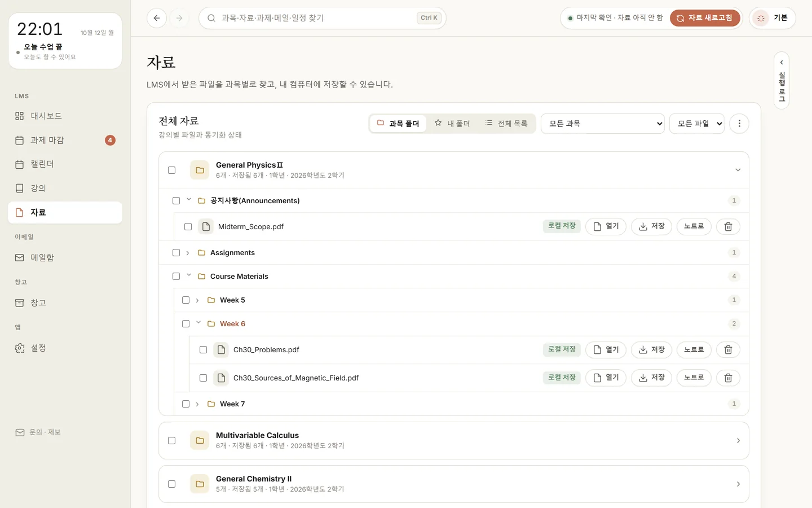Switch to the 내 폴더 tab
The height and width of the screenshot is (508, 812).
point(452,124)
